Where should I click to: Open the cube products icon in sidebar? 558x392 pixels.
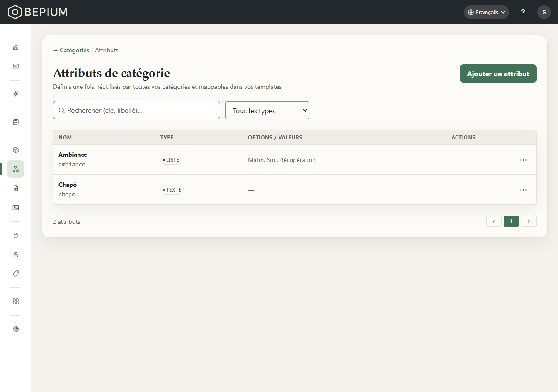pyautogui.click(x=16, y=150)
